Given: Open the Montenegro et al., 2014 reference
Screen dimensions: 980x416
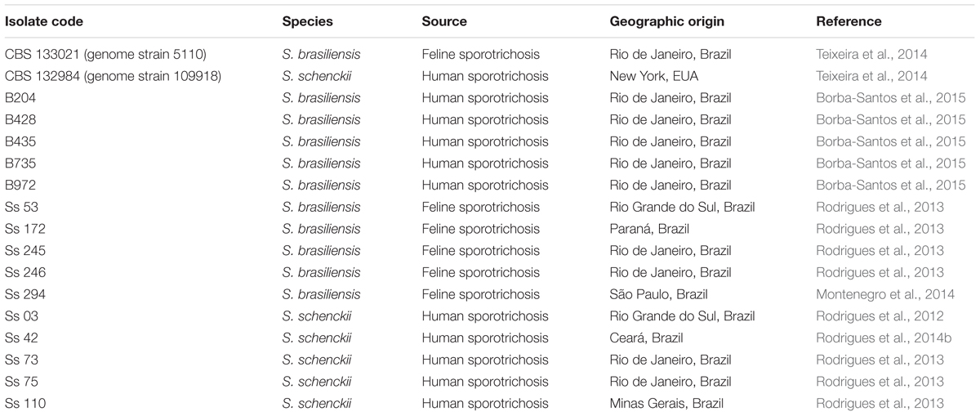Looking at the screenshot, I should click(x=884, y=294).
